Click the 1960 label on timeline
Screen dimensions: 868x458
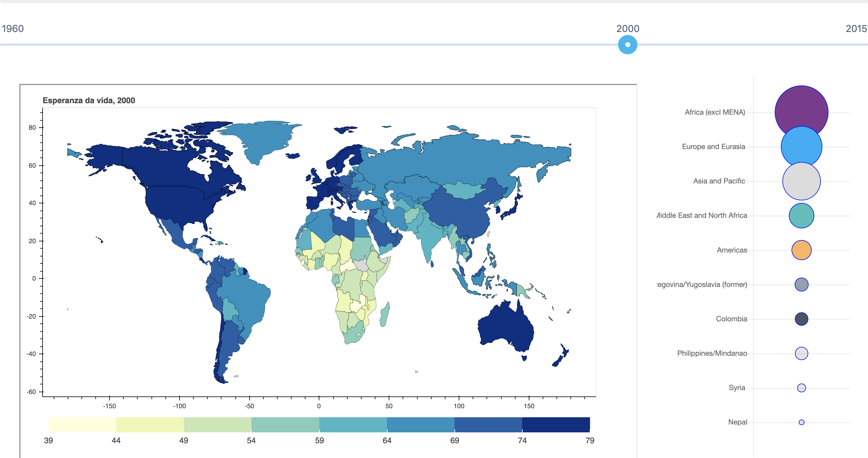[x=13, y=29]
